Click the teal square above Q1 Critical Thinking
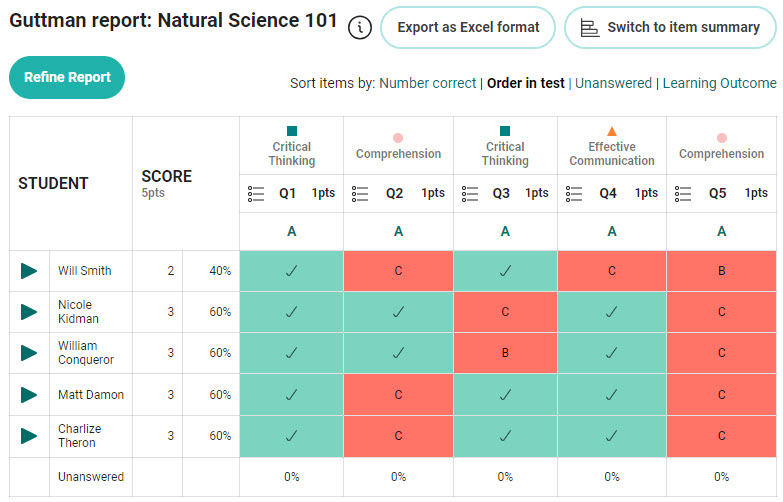783x502 pixels. tap(292, 131)
